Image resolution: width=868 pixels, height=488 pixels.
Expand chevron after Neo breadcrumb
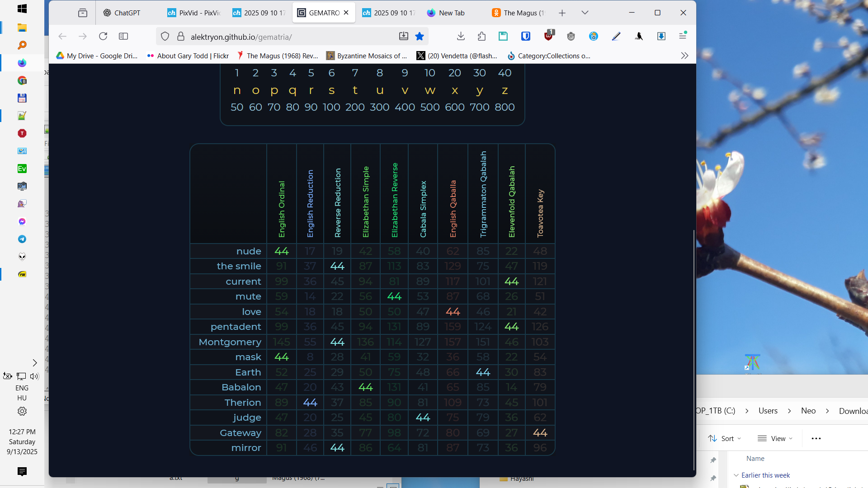coord(827,411)
